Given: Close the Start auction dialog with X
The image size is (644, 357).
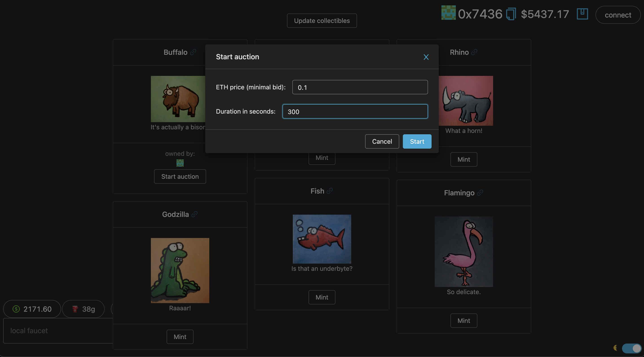Looking at the screenshot, I should click(426, 57).
